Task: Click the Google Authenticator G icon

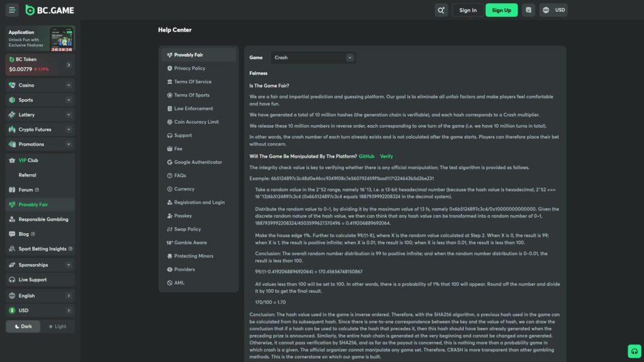Action: point(170,163)
